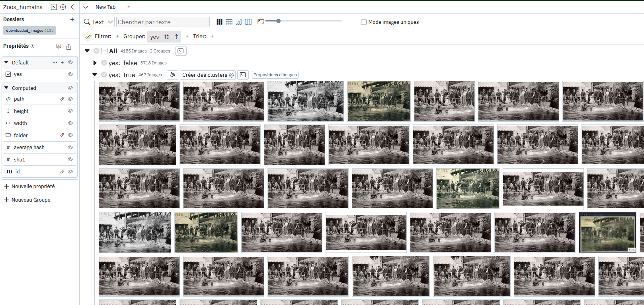Toggle visibility of yes property
644x305 pixels.
click(70, 74)
